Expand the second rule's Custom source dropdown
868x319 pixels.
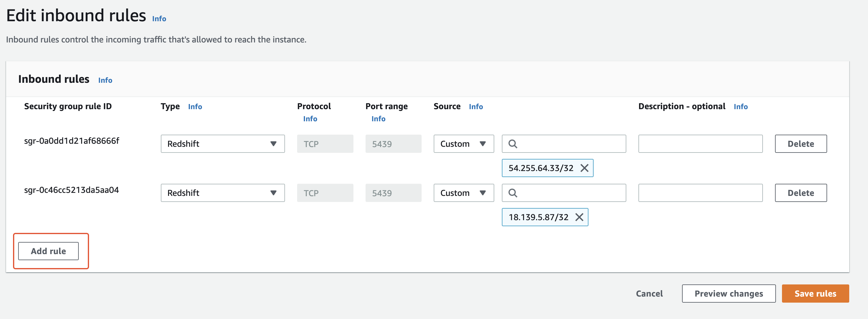[x=463, y=193]
